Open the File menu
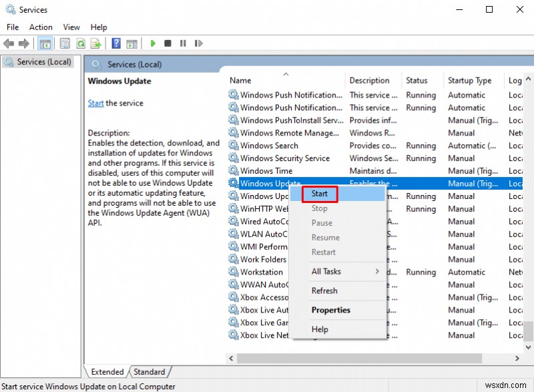The width and height of the screenshot is (534, 392). [x=13, y=27]
